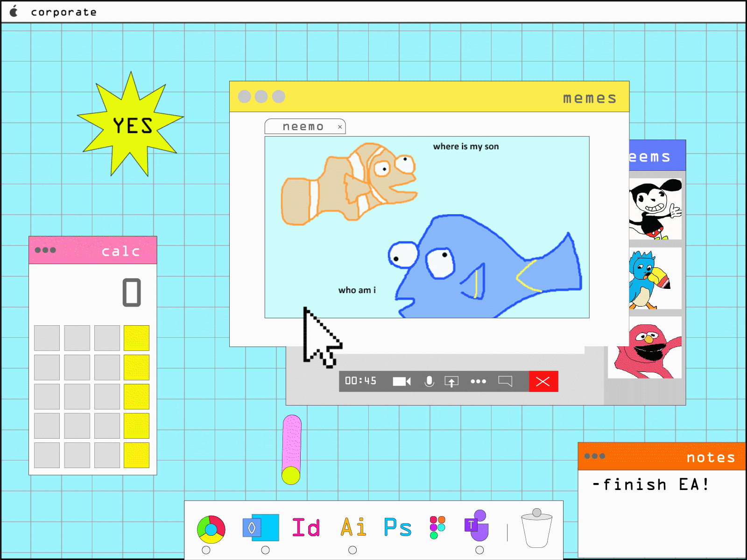The height and width of the screenshot is (560, 747).
Task: Launch Outlook from the dock
Action: pyautogui.click(x=261, y=528)
